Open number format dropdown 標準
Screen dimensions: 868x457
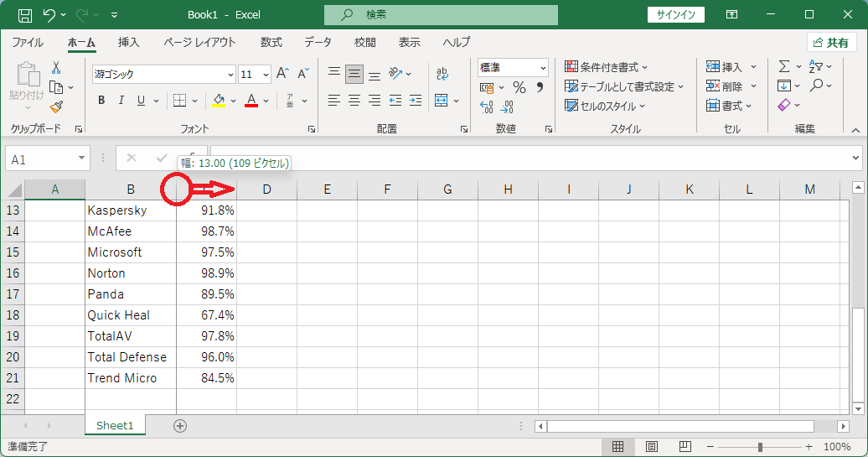click(x=543, y=68)
